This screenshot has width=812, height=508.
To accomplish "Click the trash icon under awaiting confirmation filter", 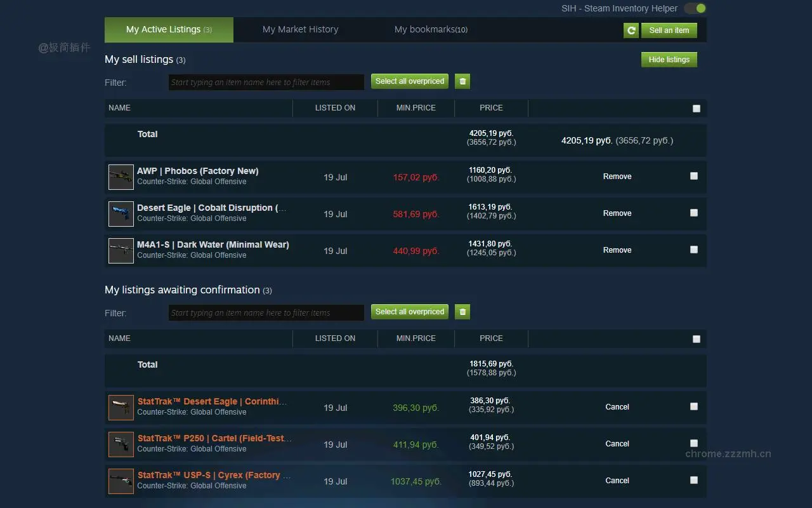I will click(462, 311).
